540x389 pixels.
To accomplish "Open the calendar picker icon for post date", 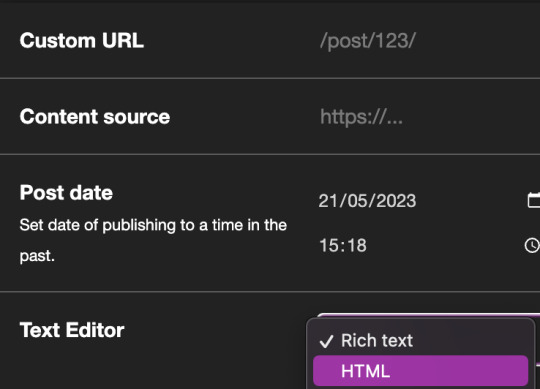I will [x=534, y=200].
